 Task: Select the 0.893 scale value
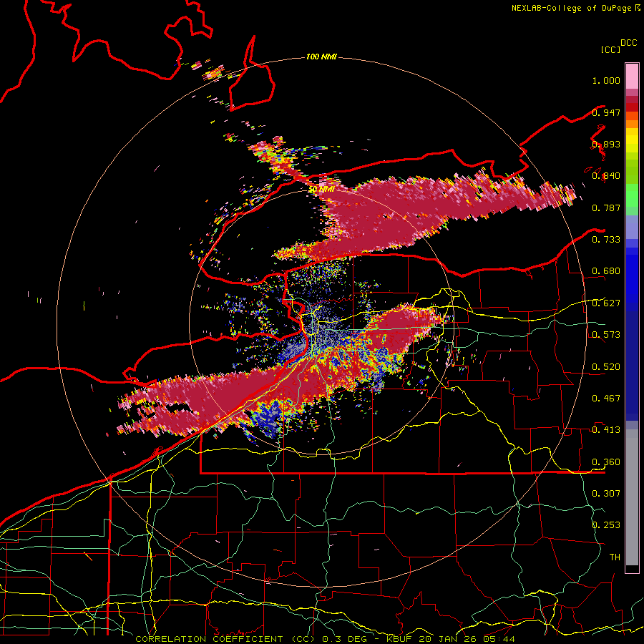click(x=606, y=144)
